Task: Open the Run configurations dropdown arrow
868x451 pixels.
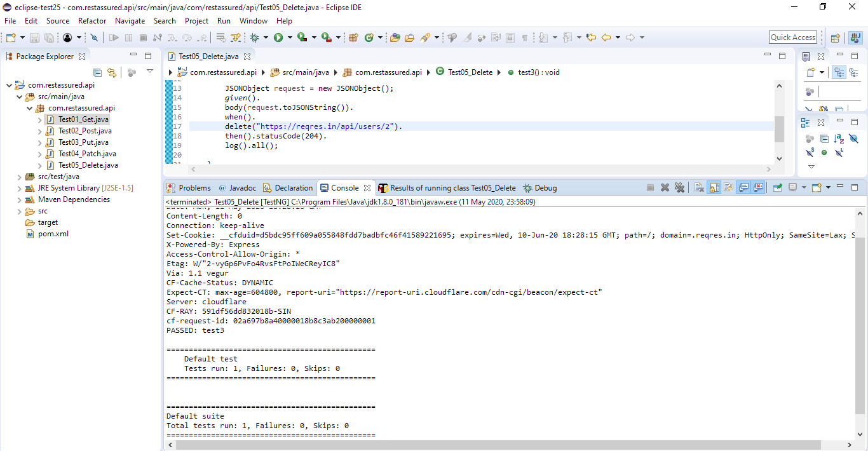Action: 290,37
